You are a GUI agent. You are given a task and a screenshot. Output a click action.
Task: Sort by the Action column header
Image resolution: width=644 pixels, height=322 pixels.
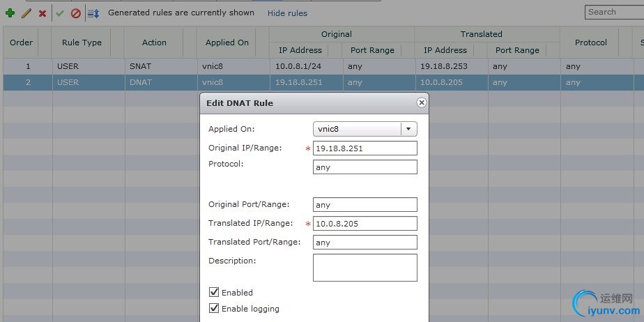point(154,43)
